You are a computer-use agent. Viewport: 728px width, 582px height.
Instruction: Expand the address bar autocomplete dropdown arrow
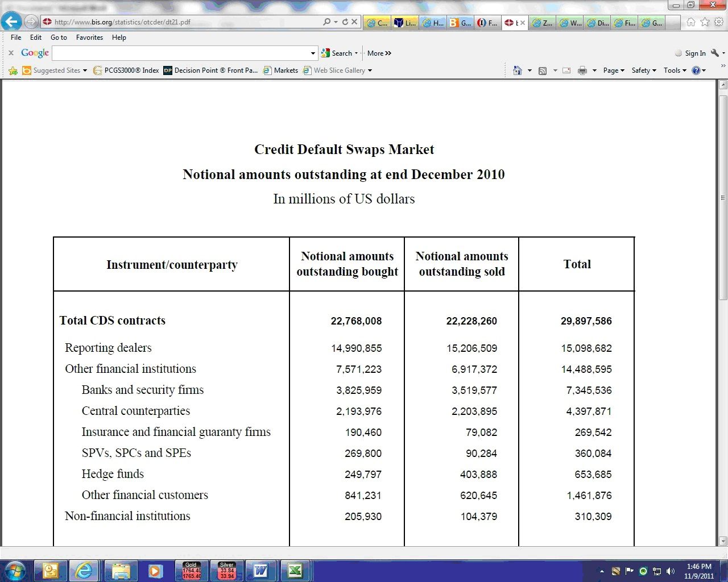click(x=336, y=22)
